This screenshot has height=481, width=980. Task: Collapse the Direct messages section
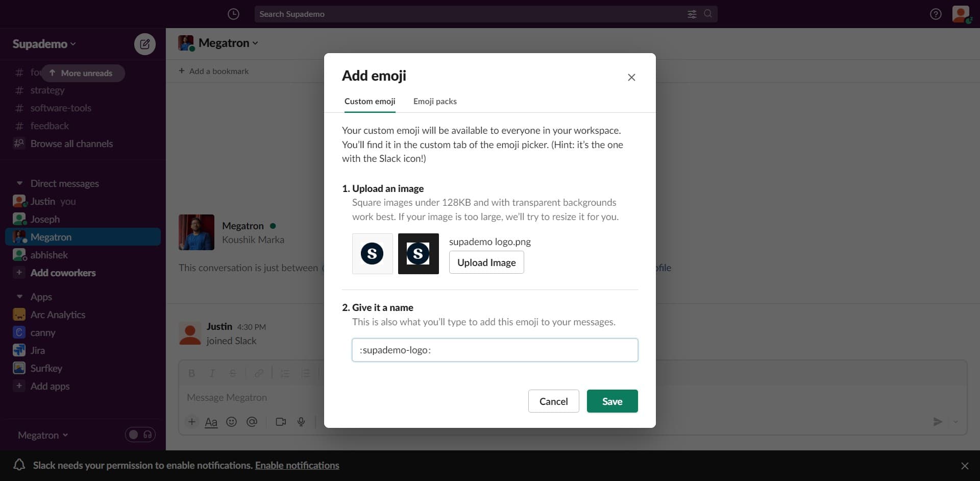click(19, 183)
